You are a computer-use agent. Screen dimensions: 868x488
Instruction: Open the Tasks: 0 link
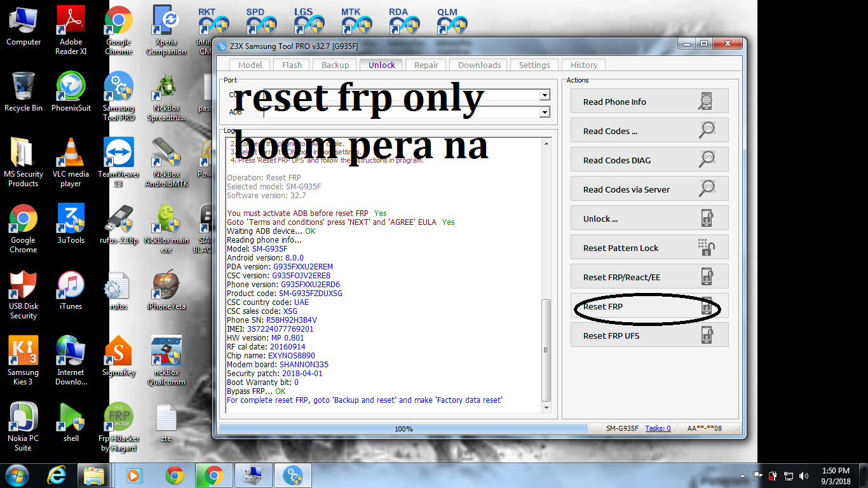click(658, 428)
